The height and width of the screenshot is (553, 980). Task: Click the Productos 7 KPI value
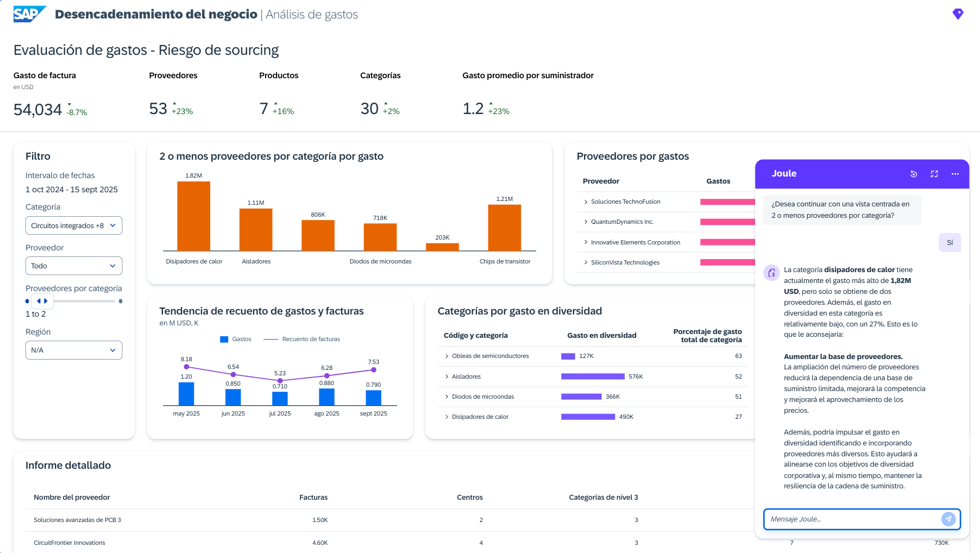point(263,109)
